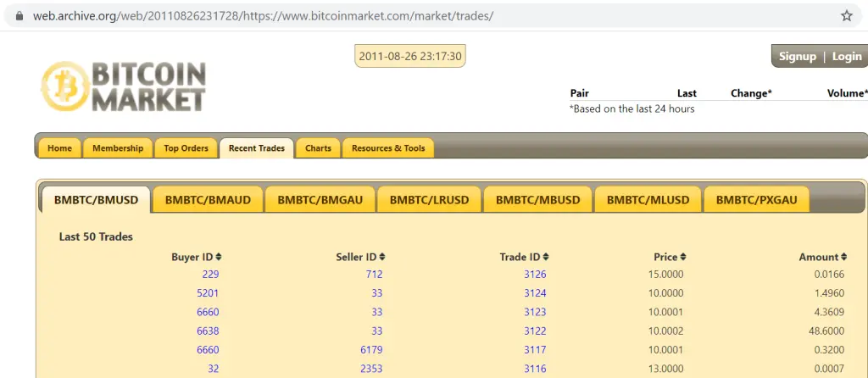Click the Signup link
Screen dimensions: 868x378
[797, 56]
